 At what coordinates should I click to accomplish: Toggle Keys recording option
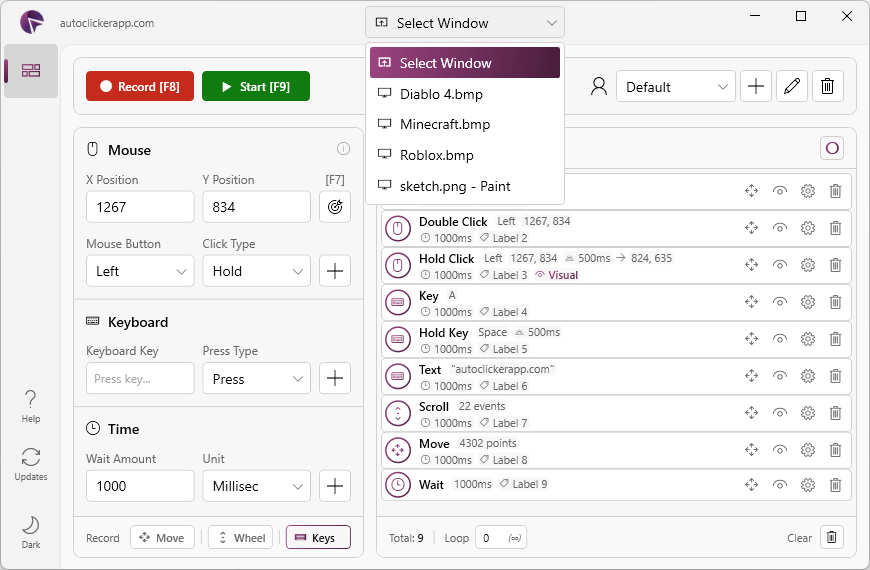coord(318,537)
